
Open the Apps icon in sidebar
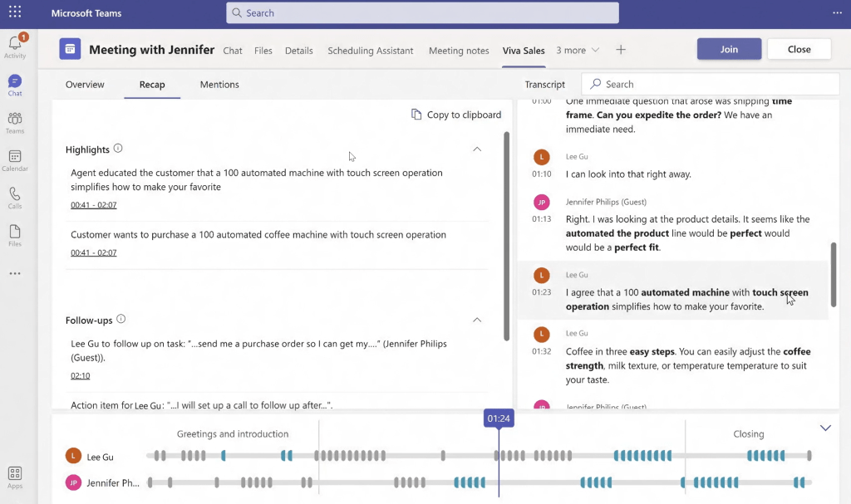pyautogui.click(x=15, y=477)
